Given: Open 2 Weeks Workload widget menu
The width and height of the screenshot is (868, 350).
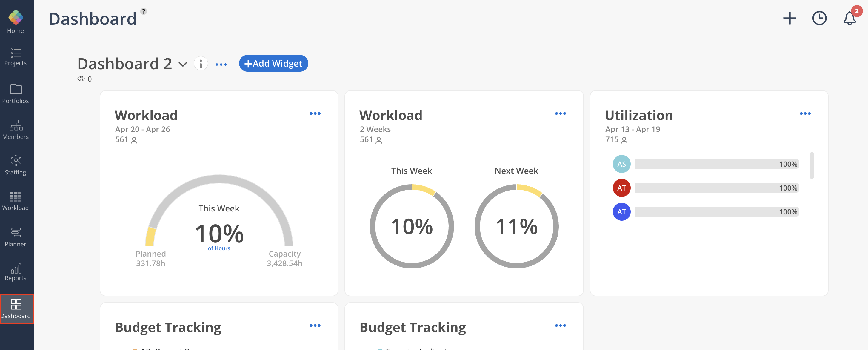Looking at the screenshot, I should tap(560, 114).
